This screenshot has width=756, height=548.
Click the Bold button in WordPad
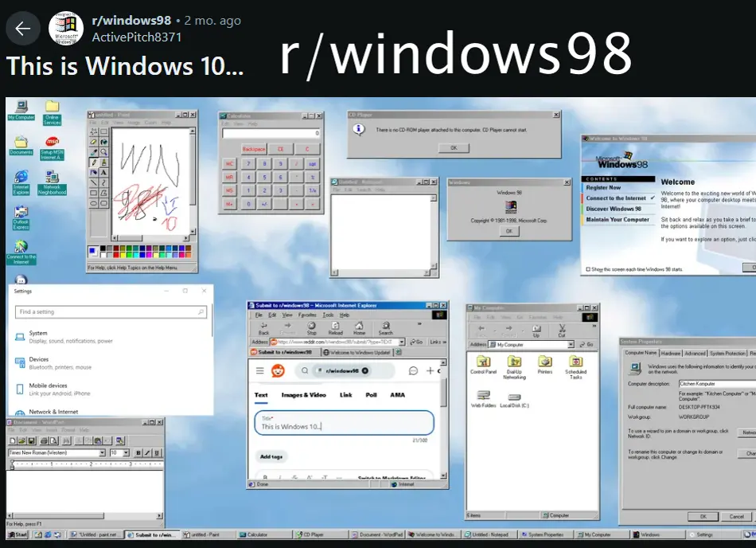pos(138,452)
